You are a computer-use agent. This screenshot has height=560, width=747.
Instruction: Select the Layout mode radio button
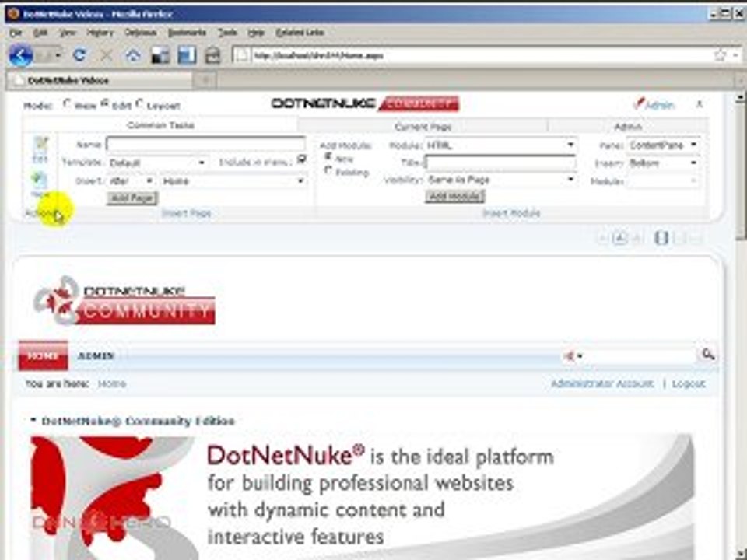click(139, 103)
